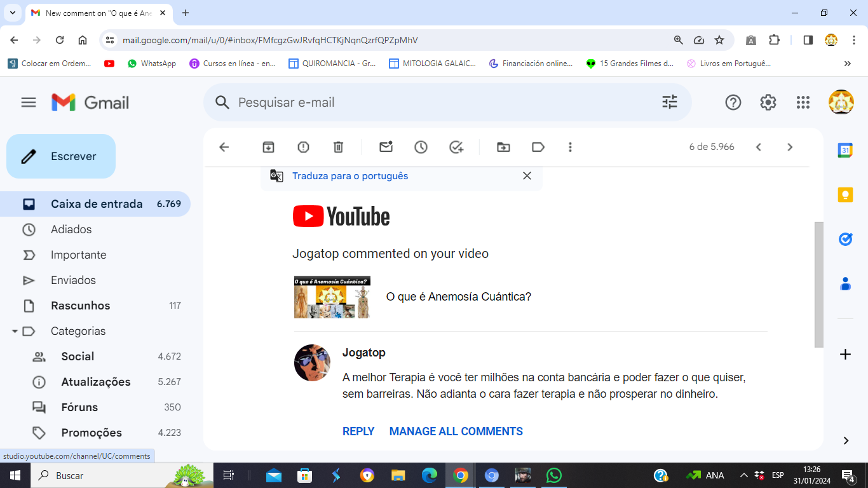Open Google Calendar side panel
The height and width of the screenshot is (488, 868).
(x=845, y=151)
